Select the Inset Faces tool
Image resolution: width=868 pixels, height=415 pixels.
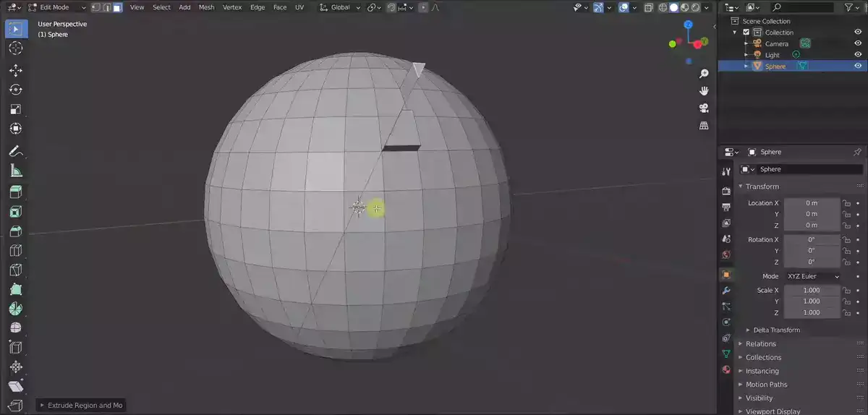point(15,212)
